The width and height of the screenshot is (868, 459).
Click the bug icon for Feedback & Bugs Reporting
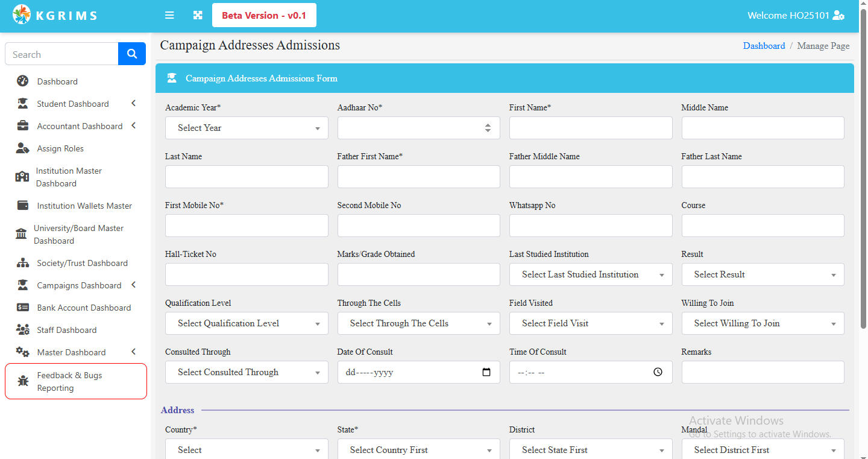click(x=23, y=381)
